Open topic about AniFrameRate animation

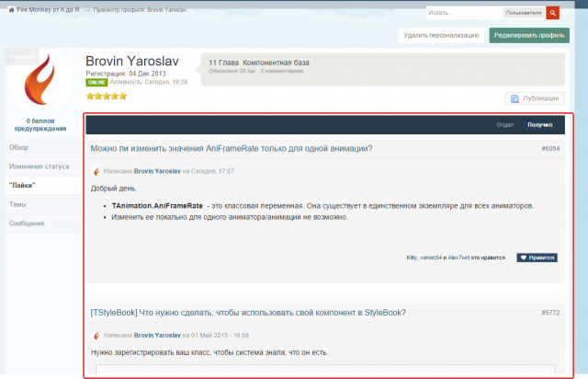(x=232, y=149)
